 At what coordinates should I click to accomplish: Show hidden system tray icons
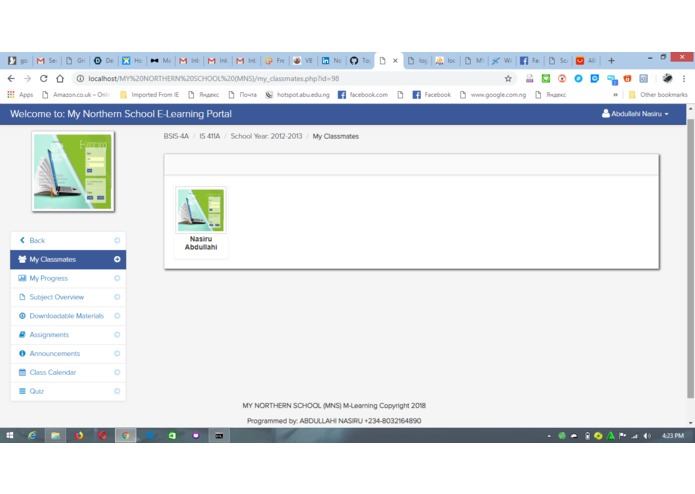pos(549,436)
